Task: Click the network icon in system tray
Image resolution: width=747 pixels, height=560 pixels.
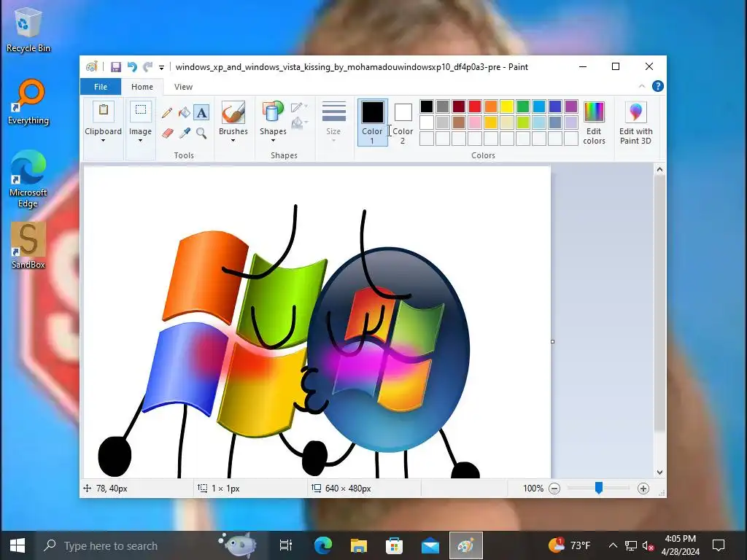Action: 631,545
